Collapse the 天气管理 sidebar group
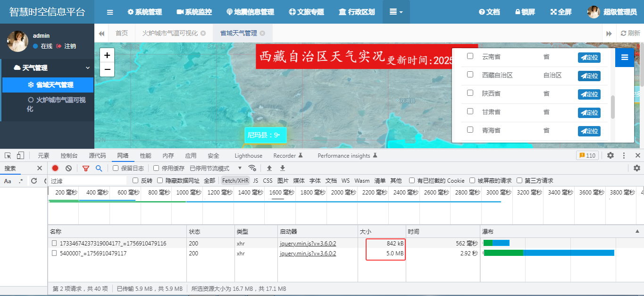Viewport: 644px width, 296px height. pyautogui.click(x=47, y=68)
